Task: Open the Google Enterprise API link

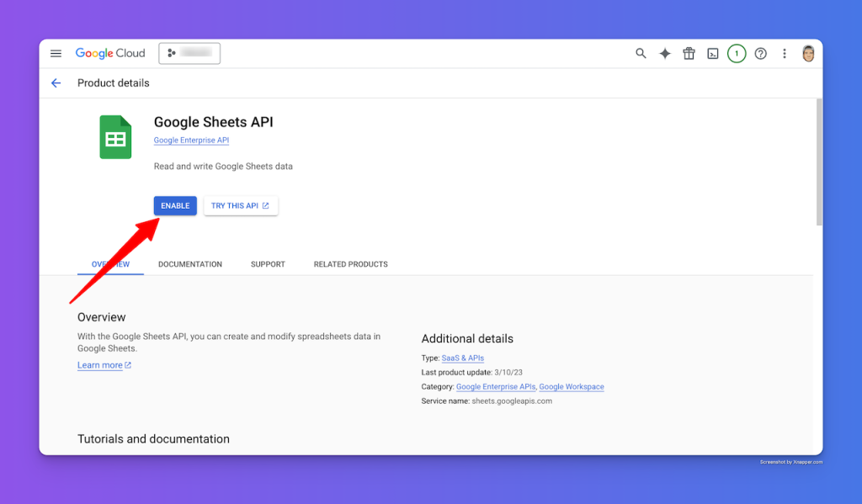Action: pos(191,141)
